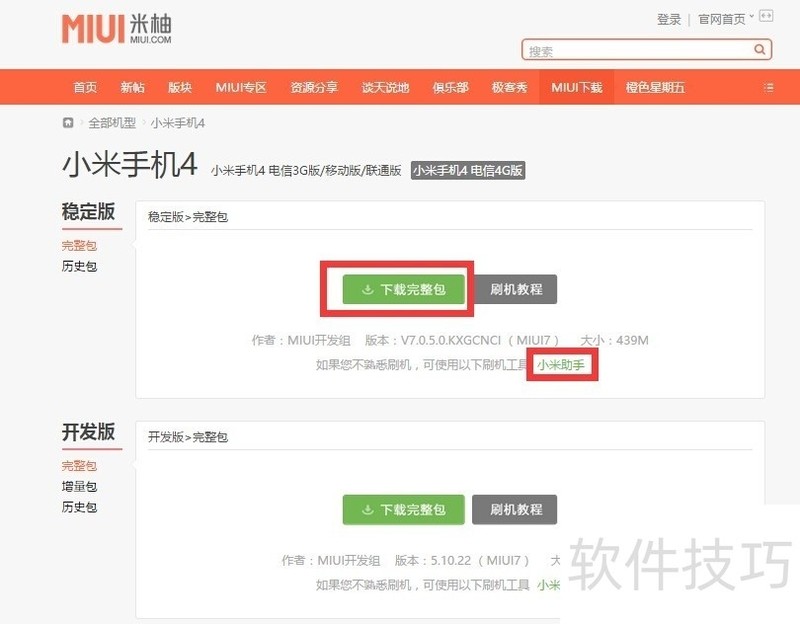Click the 小米助手 link in 稳定版
Viewport: 800px width, 624px height.
[561, 365]
